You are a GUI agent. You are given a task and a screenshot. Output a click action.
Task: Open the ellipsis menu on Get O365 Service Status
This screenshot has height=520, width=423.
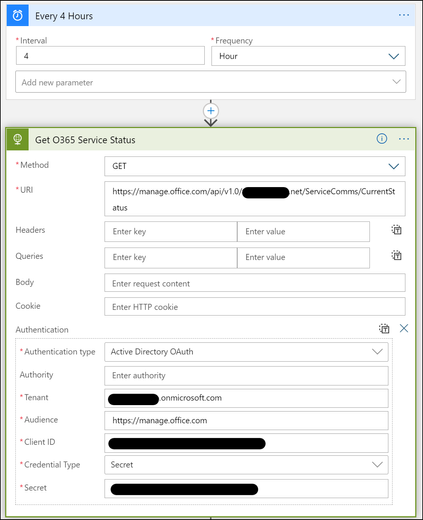coord(404,139)
